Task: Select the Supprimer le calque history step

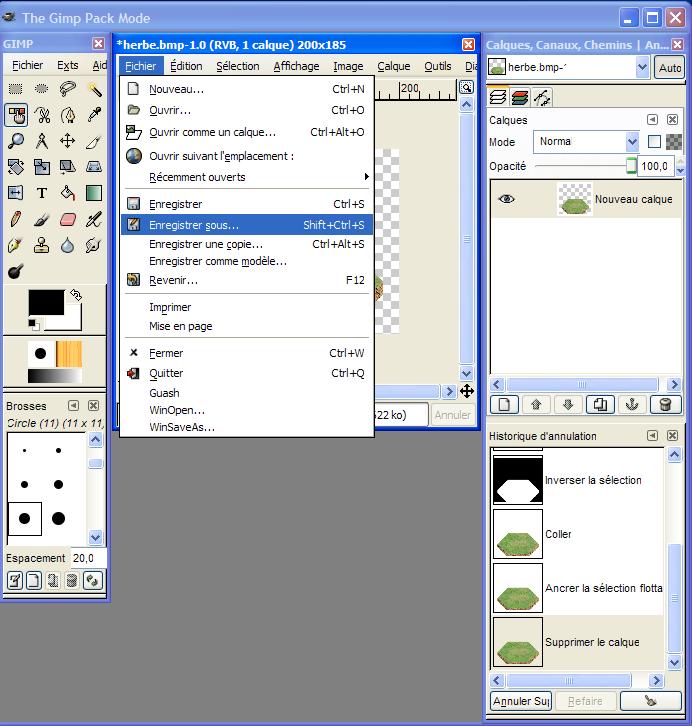Action: [x=578, y=642]
